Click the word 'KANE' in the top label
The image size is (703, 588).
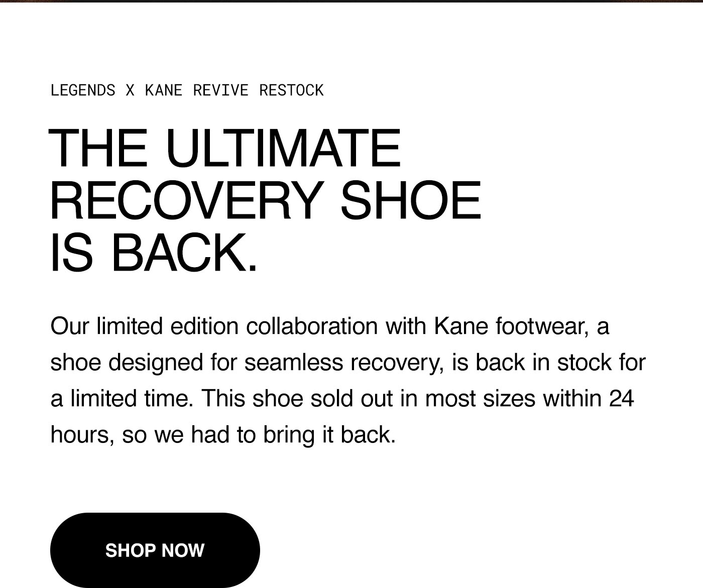[164, 90]
